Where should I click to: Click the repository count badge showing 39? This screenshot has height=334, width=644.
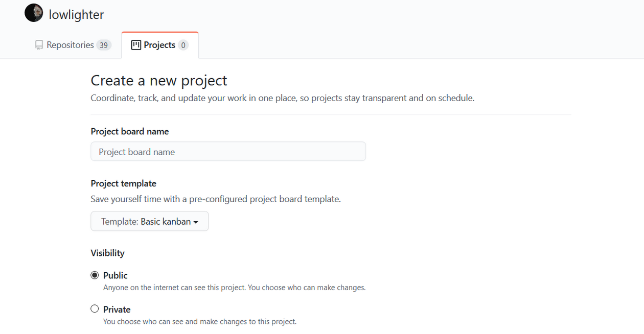[x=105, y=45]
